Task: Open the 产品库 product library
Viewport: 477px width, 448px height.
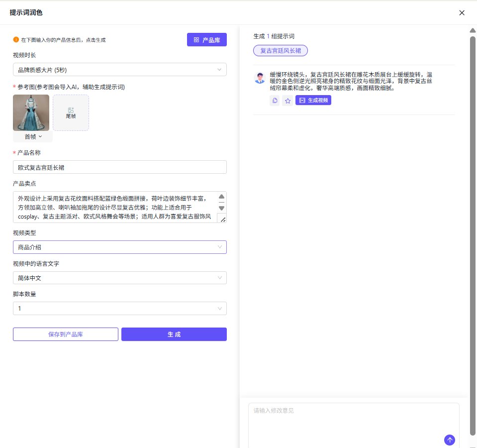Action: [206, 40]
